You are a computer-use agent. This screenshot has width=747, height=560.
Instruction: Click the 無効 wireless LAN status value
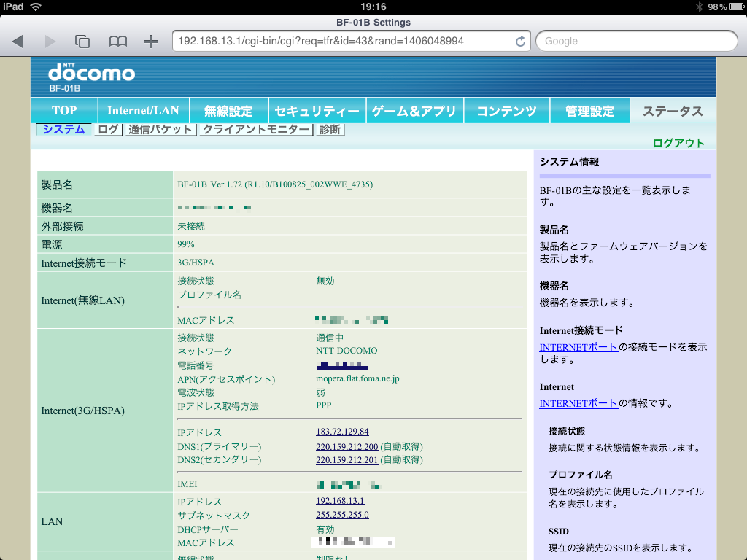tap(325, 281)
